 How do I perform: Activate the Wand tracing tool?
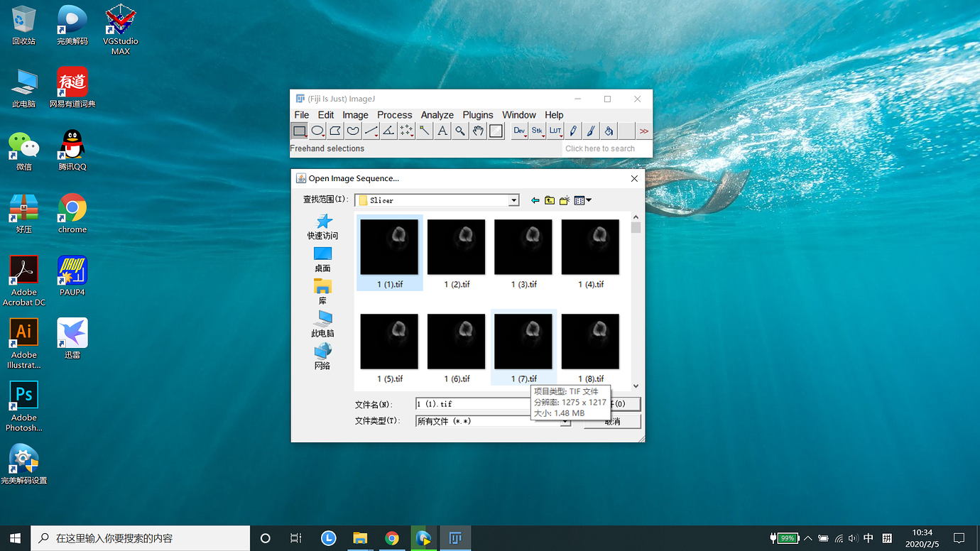pos(425,131)
